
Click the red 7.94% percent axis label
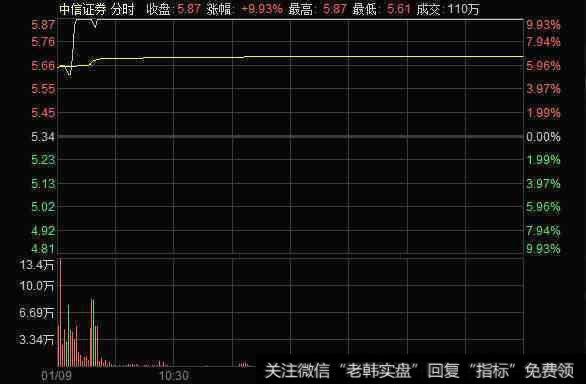pos(543,42)
